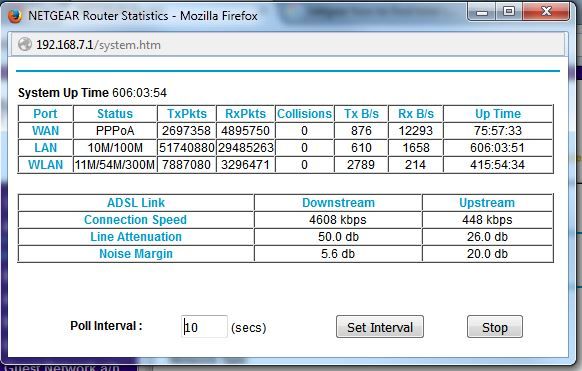Click the globe site identity icon

25,45
